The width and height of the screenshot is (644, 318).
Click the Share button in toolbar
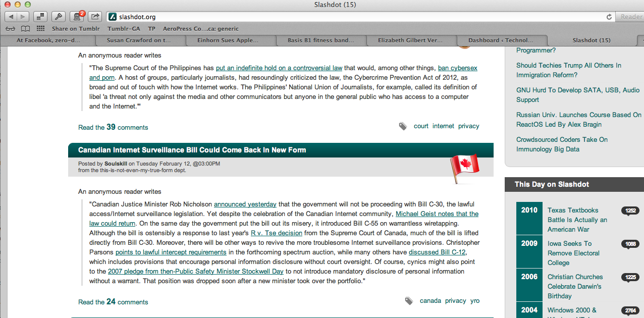coord(95,17)
